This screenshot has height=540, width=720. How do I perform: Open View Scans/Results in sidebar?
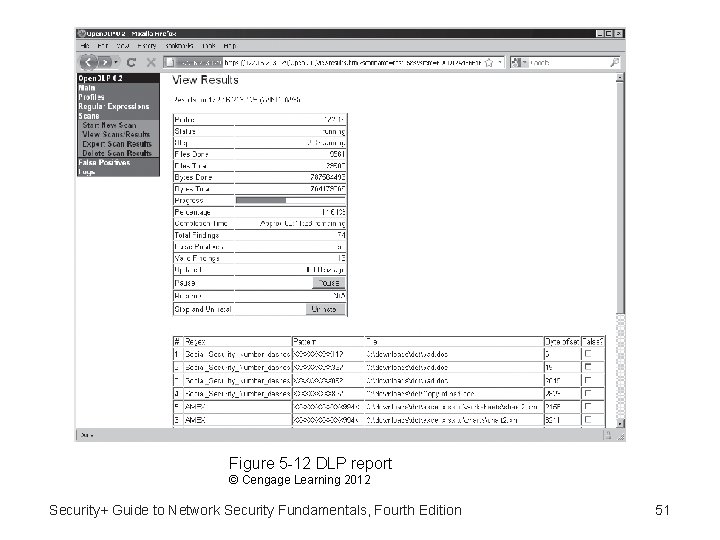click(116, 134)
